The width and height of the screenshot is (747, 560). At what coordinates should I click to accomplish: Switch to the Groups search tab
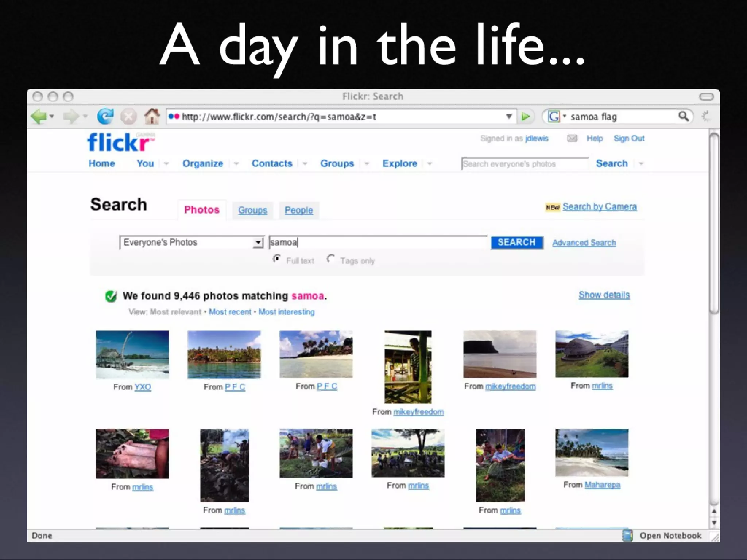[x=252, y=210]
